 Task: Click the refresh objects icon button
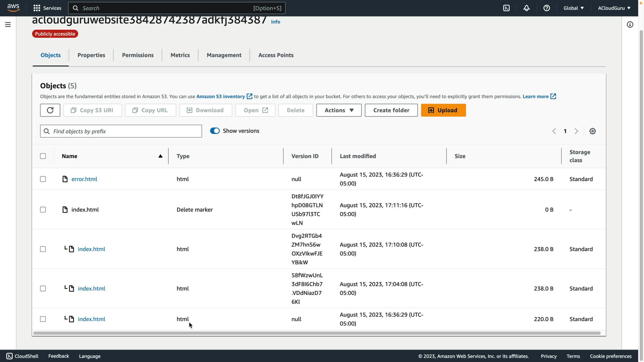click(50, 110)
